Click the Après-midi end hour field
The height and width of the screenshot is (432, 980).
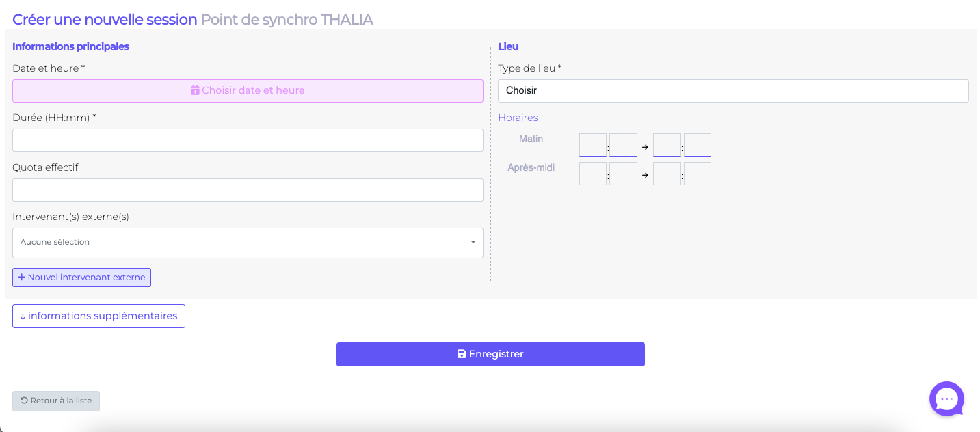[666, 174]
